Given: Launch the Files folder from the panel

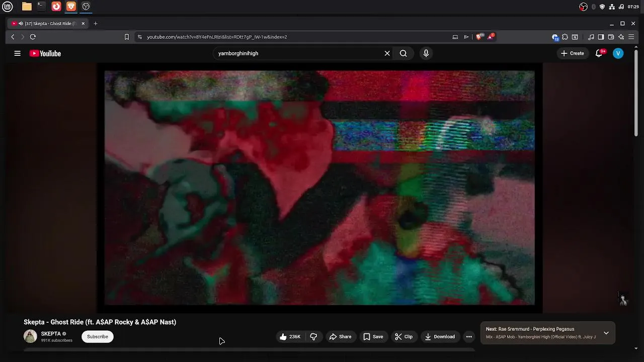Looking at the screenshot, I should [x=27, y=7].
